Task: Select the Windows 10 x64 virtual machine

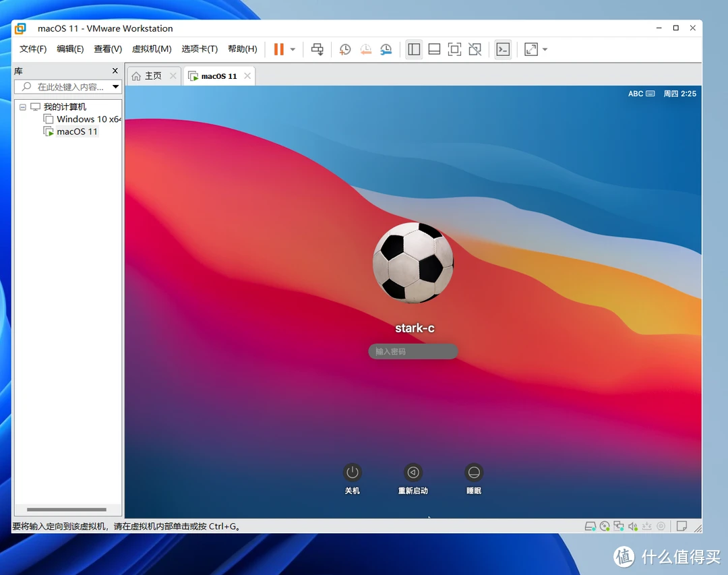Action: tap(83, 119)
